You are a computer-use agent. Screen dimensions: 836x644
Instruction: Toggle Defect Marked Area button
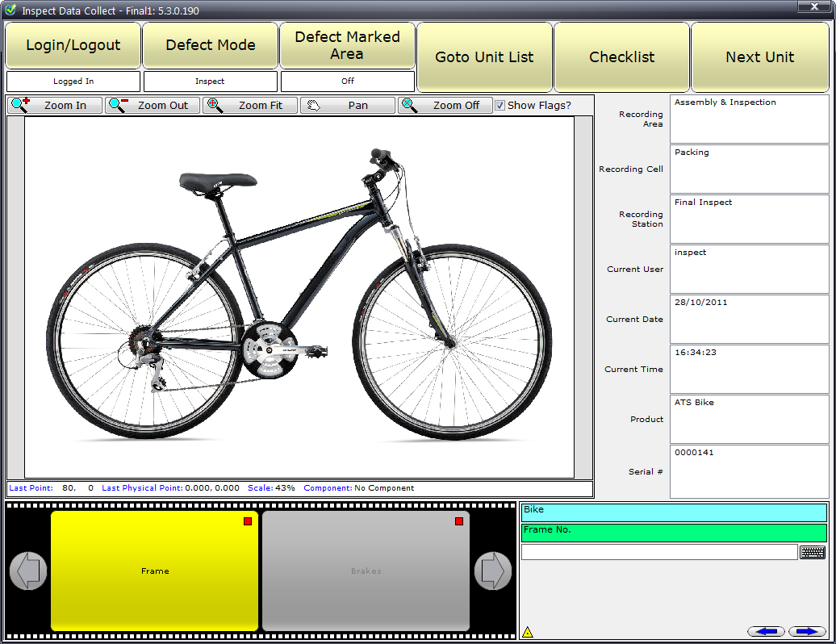click(347, 45)
